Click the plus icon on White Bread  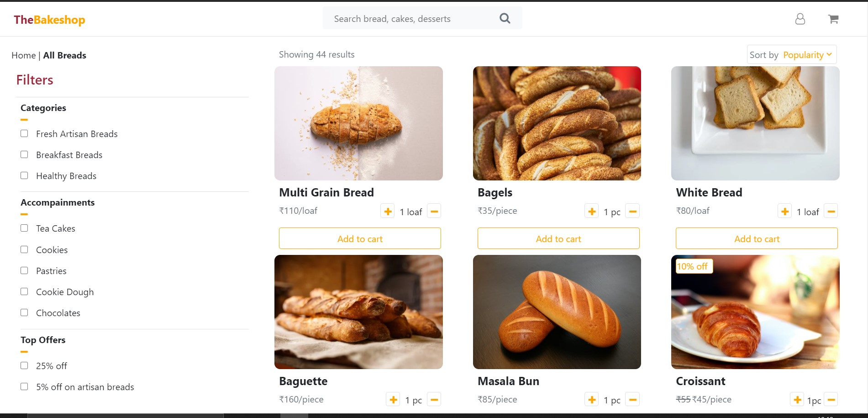(x=784, y=211)
